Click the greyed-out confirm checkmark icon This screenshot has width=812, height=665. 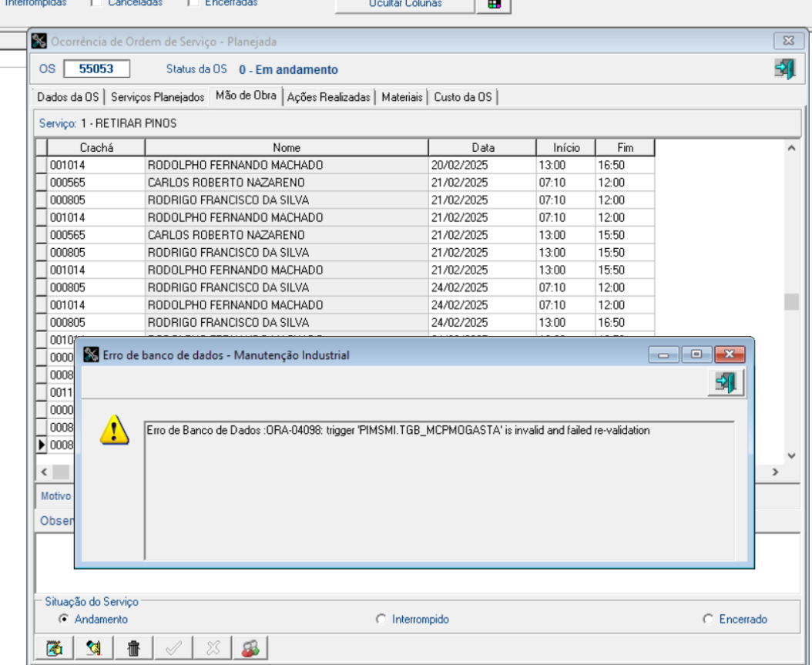click(173, 648)
